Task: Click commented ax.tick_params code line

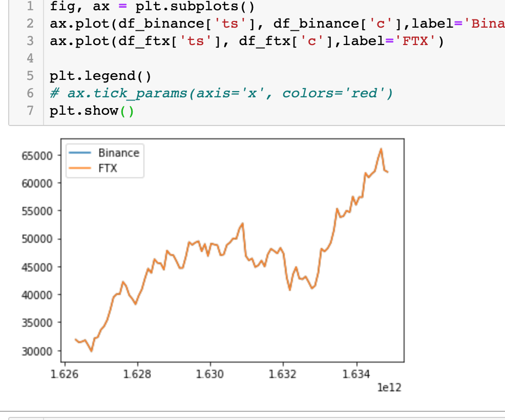Action: pos(221,93)
